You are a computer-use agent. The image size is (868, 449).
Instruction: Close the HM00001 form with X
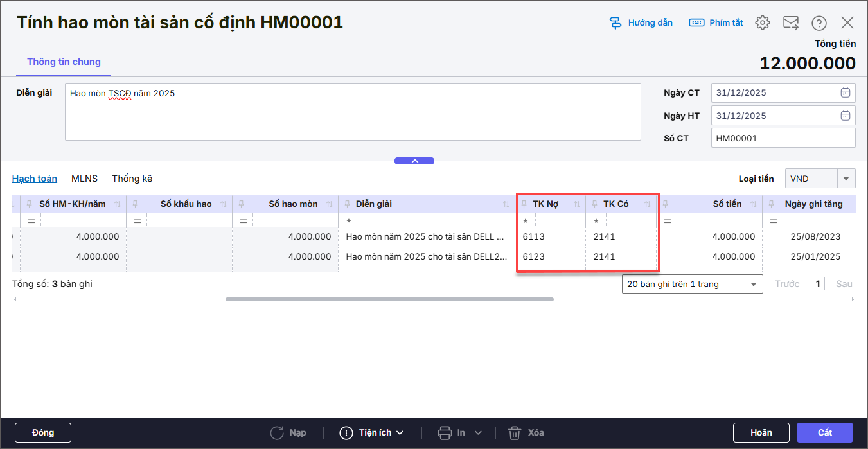pyautogui.click(x=847, y=22)
